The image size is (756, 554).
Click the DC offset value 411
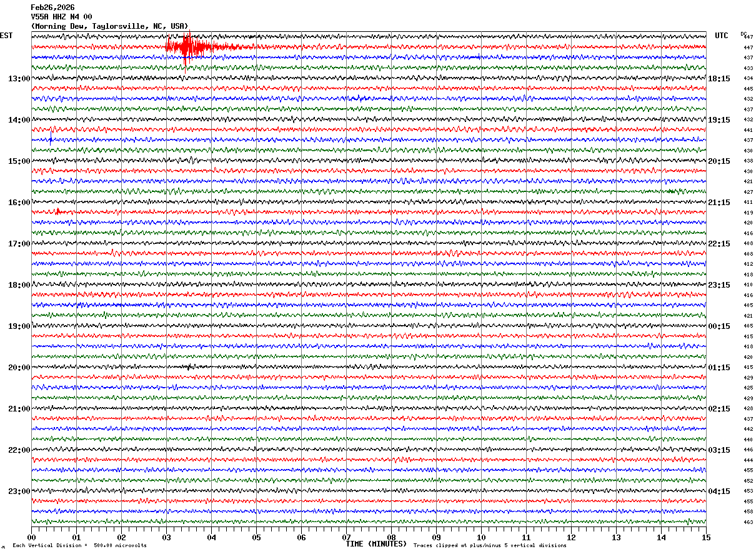[x=748, y=203]
